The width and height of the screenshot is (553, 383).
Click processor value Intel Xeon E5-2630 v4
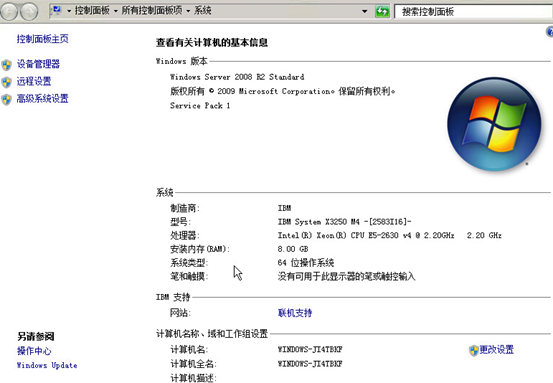pyautogui.click(x=390, y=235)
